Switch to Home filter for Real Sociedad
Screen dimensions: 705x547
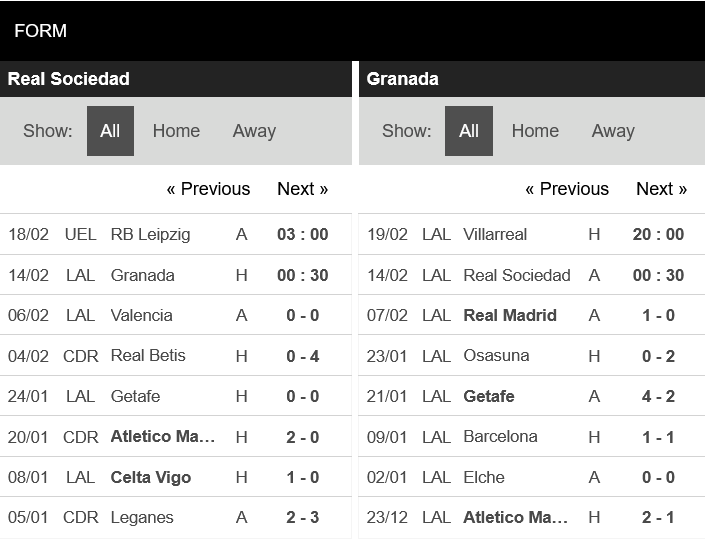176,131
